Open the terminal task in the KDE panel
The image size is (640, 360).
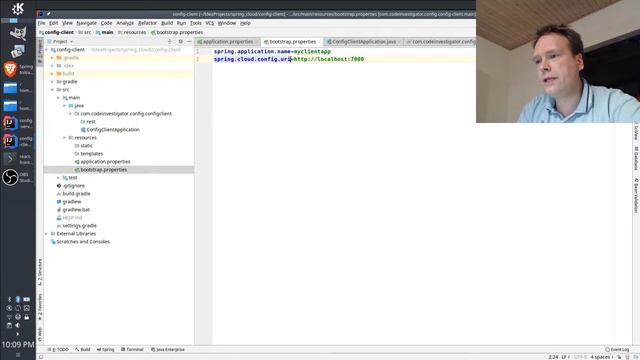point(18,159)
